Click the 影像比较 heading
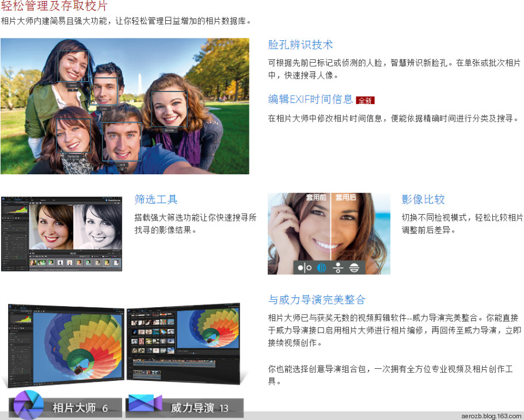Viewport: 524px width, 420px height. (423, 199)
